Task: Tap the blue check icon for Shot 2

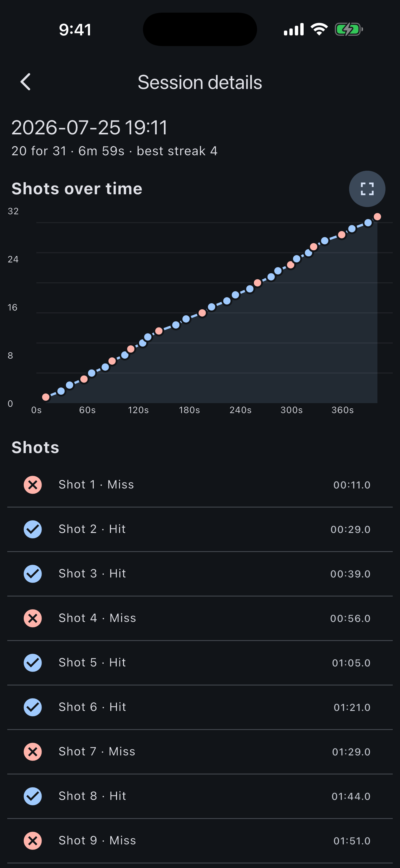Action: click(33, 529)
